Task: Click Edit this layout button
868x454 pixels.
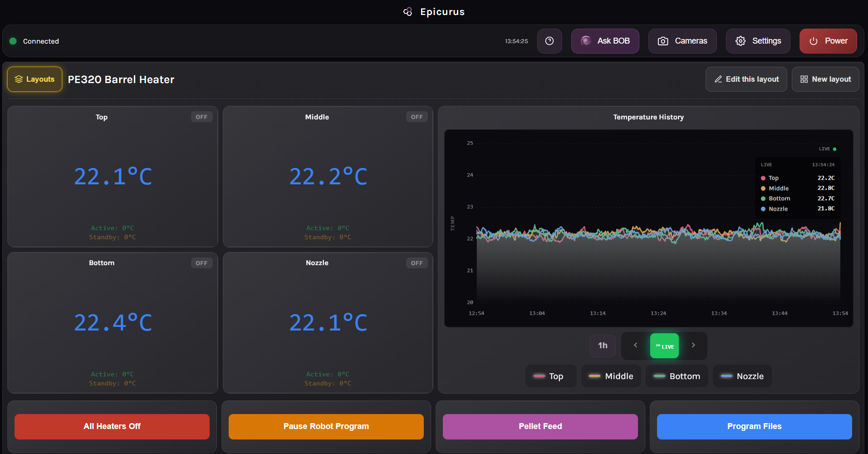Action: tap(746, 79)
